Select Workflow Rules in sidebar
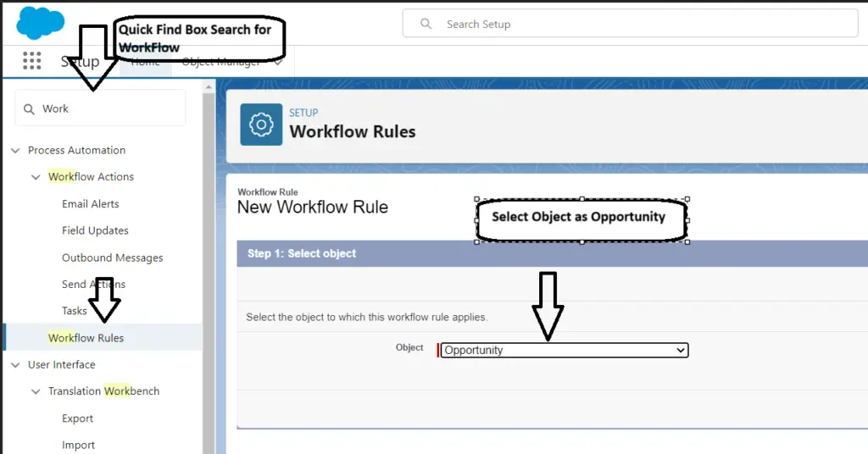Screen dimensions: 868x454 tap(86, 338)
